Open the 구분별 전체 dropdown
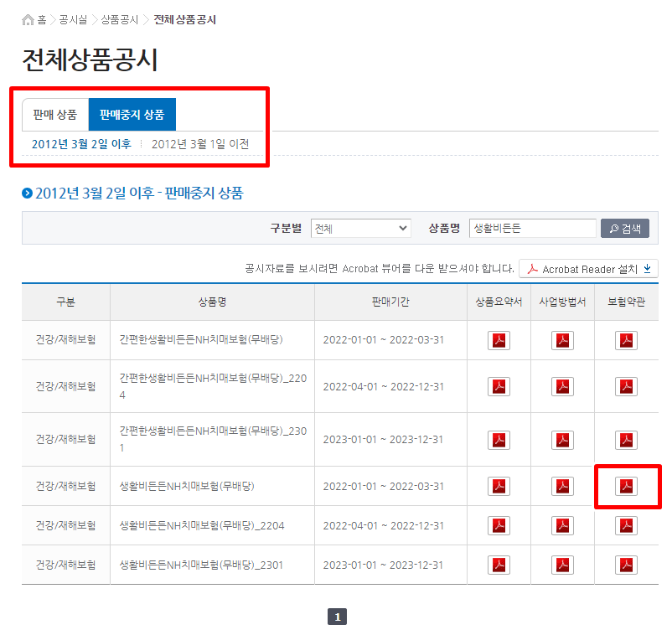This screenshot has height=635, width=672. [361, 228]
